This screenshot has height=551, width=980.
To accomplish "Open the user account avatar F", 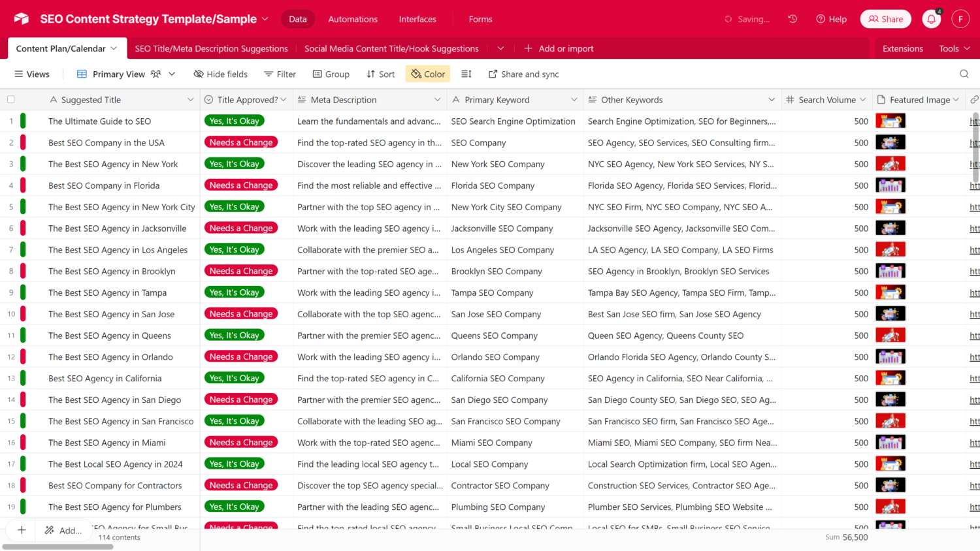I will [x=960, y=19].
